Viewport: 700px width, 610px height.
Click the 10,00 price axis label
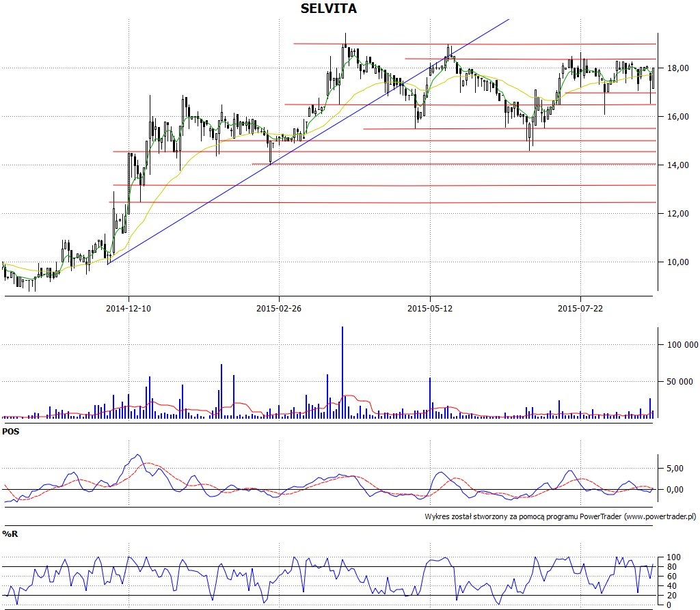pos(677,262)
